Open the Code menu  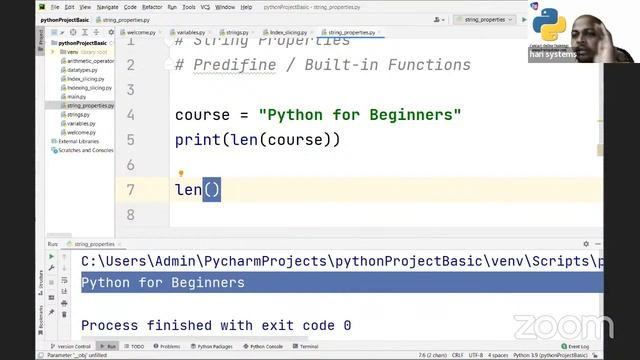pos(130,7)
